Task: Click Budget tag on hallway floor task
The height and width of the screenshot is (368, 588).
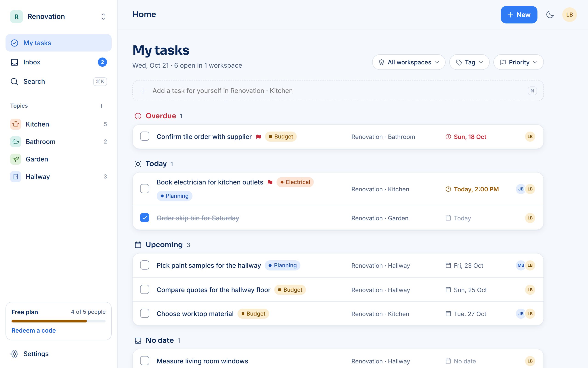Action: 290,290
